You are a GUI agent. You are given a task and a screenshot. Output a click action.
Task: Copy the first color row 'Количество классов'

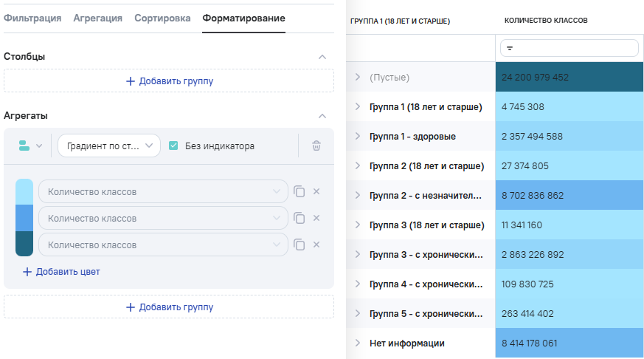299,192
